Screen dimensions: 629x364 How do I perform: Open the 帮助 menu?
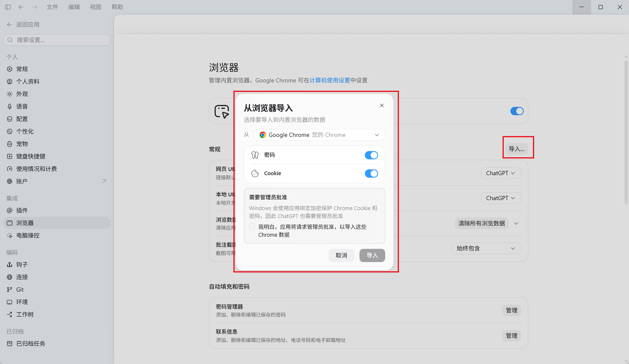pyautogui.click(x=117, y=7)
